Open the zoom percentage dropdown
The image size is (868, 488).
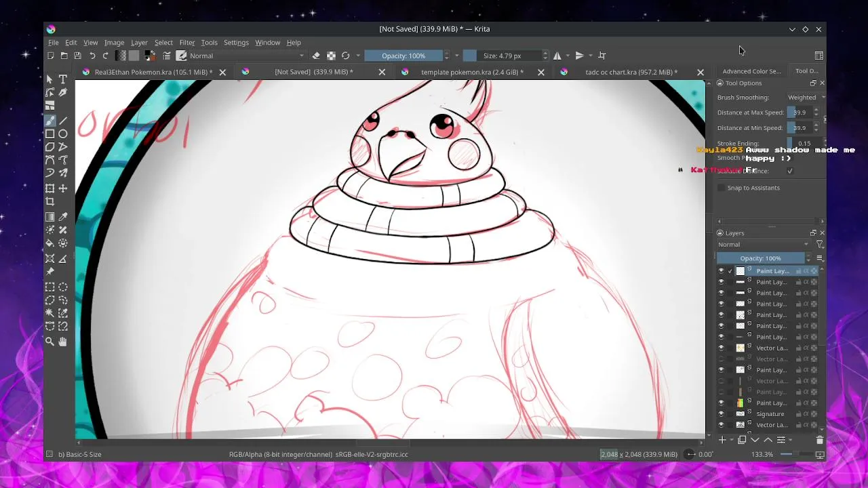763,454
